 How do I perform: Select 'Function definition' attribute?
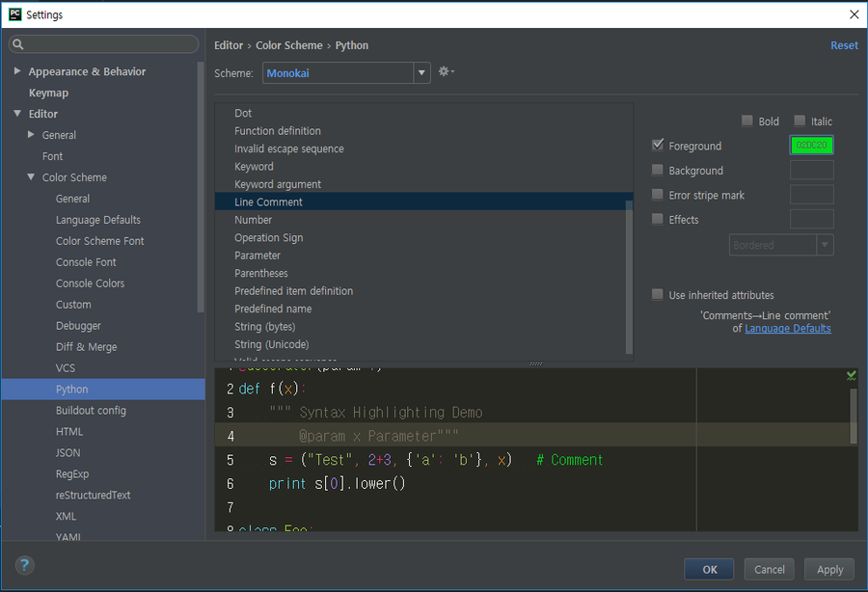tap(424, 130)
